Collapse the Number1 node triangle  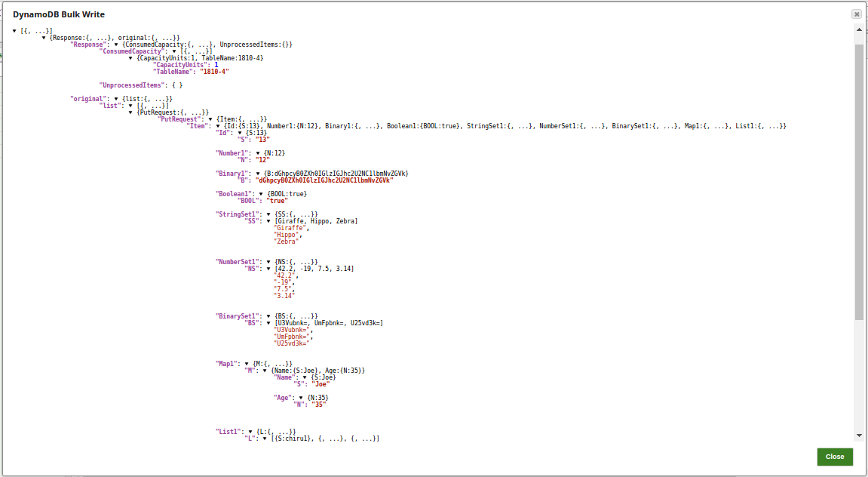[x=258, y=153]
